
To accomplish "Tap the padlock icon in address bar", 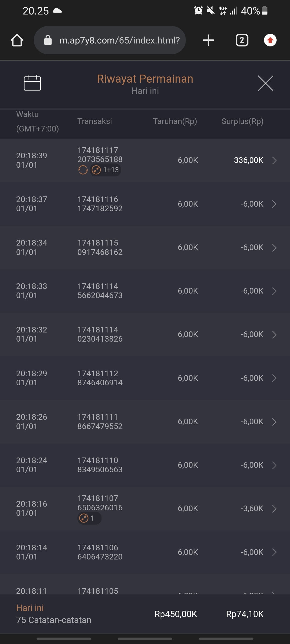I will (x=48, y=40).
